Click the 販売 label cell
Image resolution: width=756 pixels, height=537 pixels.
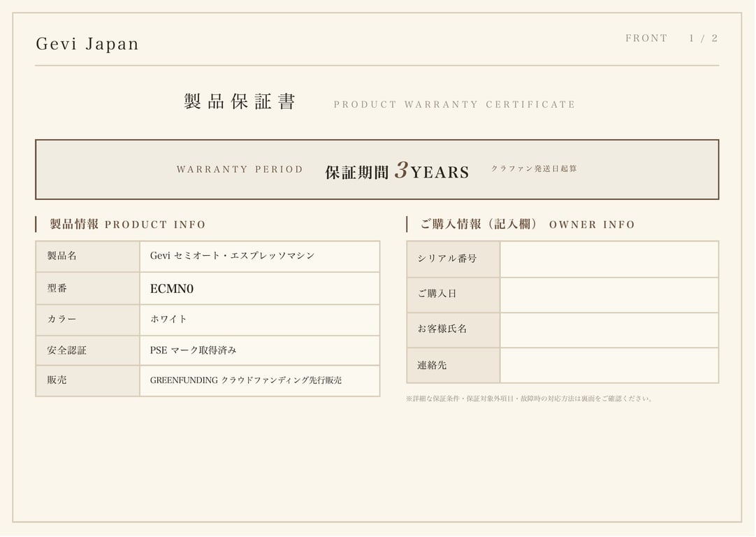(88, 380)
